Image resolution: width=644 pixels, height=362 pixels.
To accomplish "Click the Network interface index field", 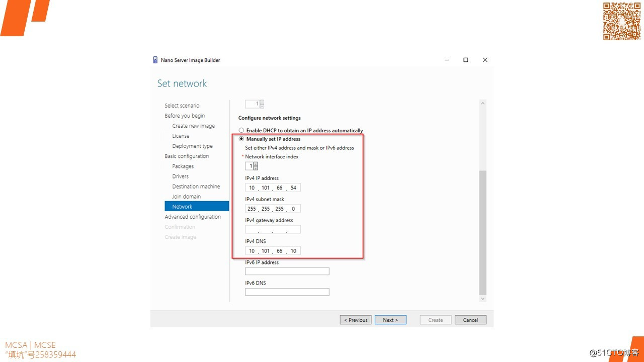I will [250, 166].
